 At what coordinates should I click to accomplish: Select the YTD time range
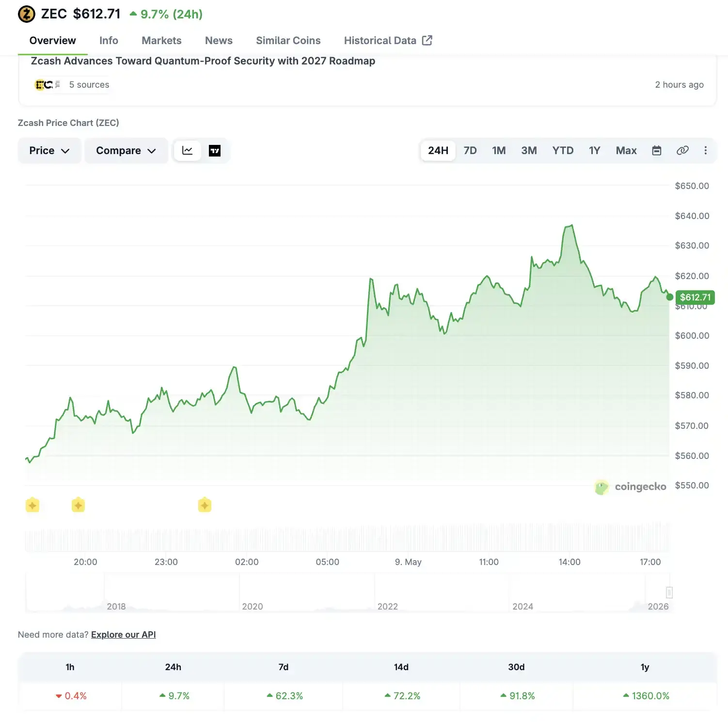point(563,151)
